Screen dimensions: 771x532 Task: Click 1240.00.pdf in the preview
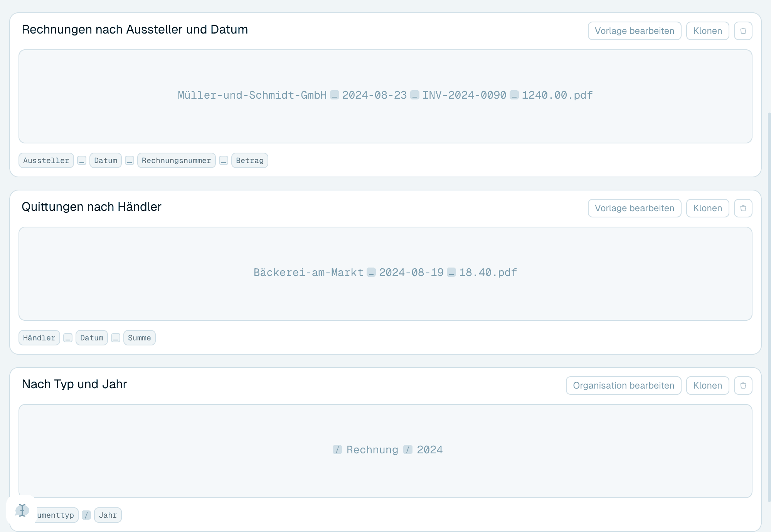click(x=557, y=95)
